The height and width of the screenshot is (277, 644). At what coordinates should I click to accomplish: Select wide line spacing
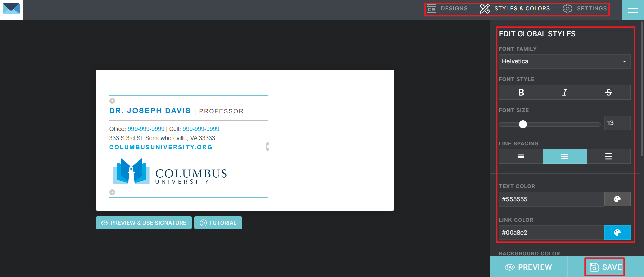(x=608, y=156)
